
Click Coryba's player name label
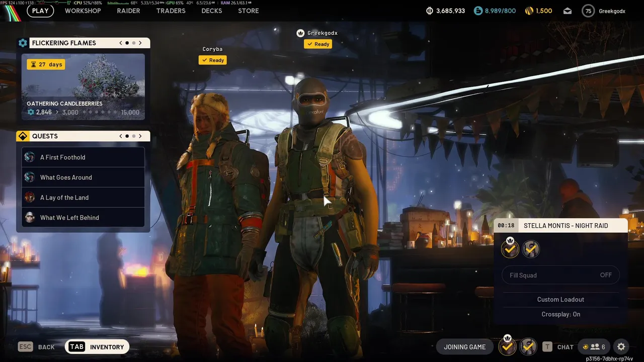click(x=212, y=49)
